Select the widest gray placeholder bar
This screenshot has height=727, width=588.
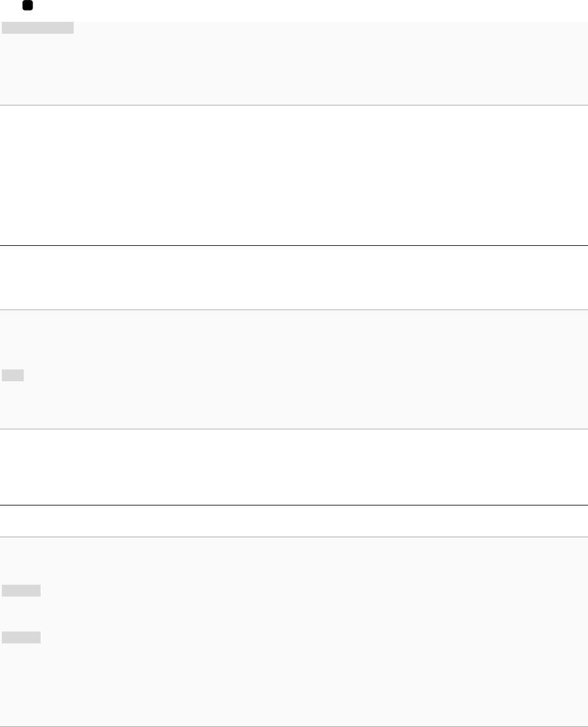point(37,28)
